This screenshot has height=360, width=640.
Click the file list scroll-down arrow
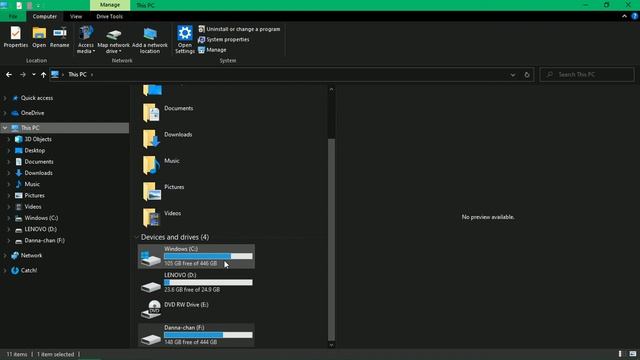coord(331,344)
